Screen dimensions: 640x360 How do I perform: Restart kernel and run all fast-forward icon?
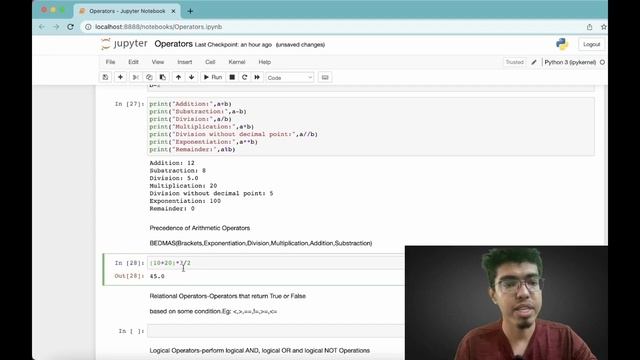point(257,77)
